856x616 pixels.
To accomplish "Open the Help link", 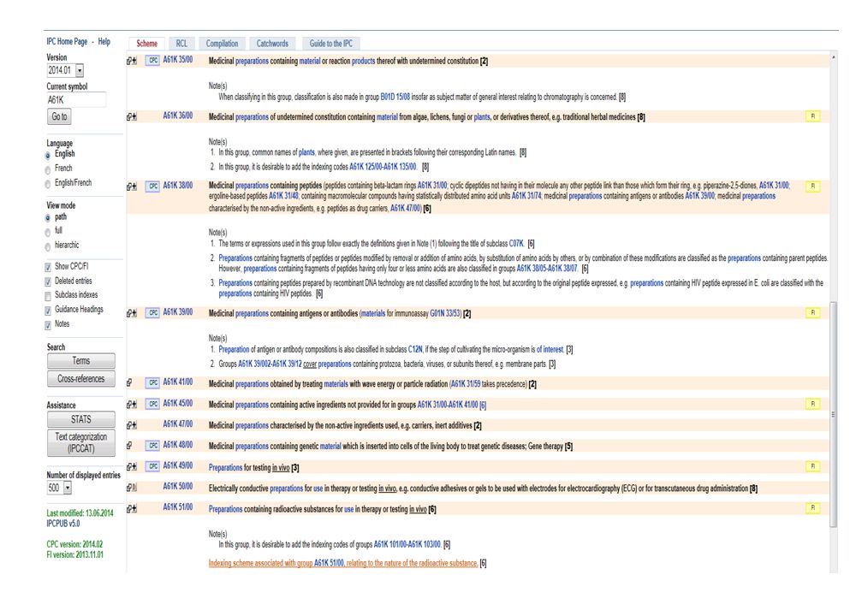I will 104,41.
